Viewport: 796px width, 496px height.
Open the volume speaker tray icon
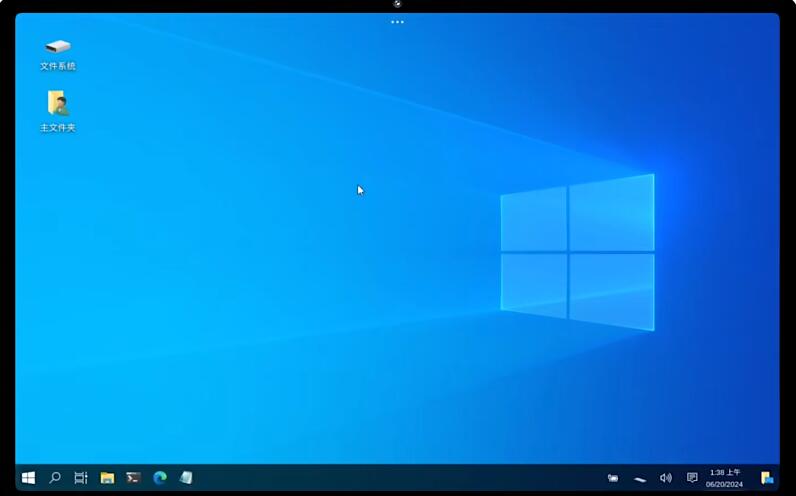(x=666, y=478)
